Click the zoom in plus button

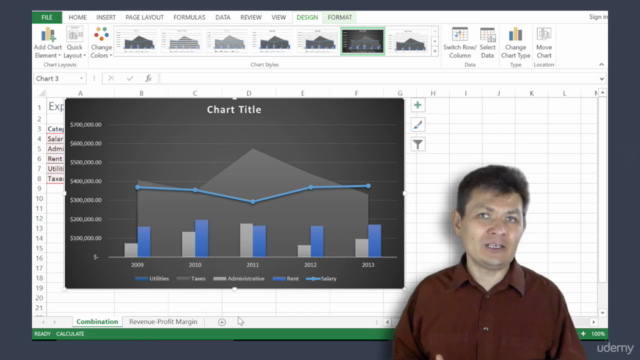tap(583, 334)
